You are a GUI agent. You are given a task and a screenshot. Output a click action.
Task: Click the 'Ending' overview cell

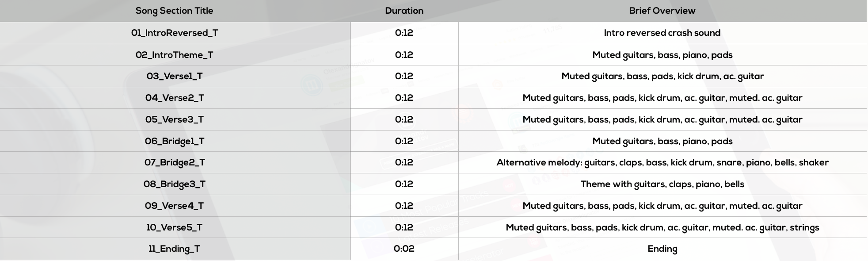click(x=662, y=249)
